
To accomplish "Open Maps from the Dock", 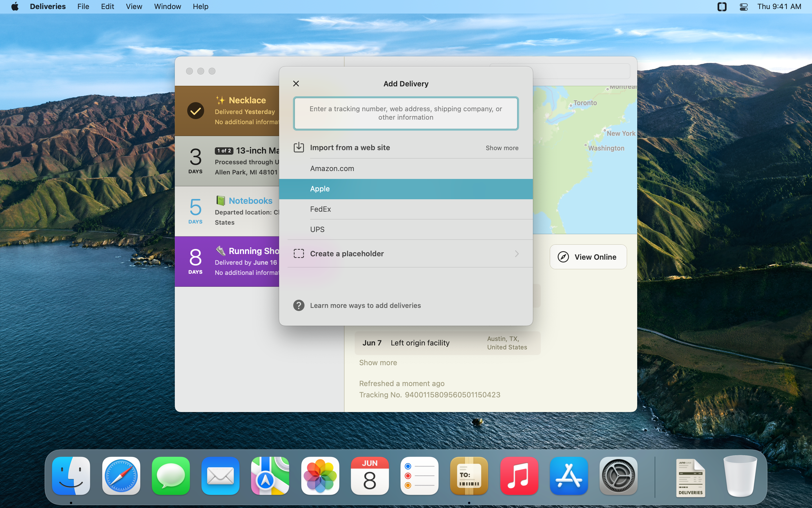I will click(270, 476).
